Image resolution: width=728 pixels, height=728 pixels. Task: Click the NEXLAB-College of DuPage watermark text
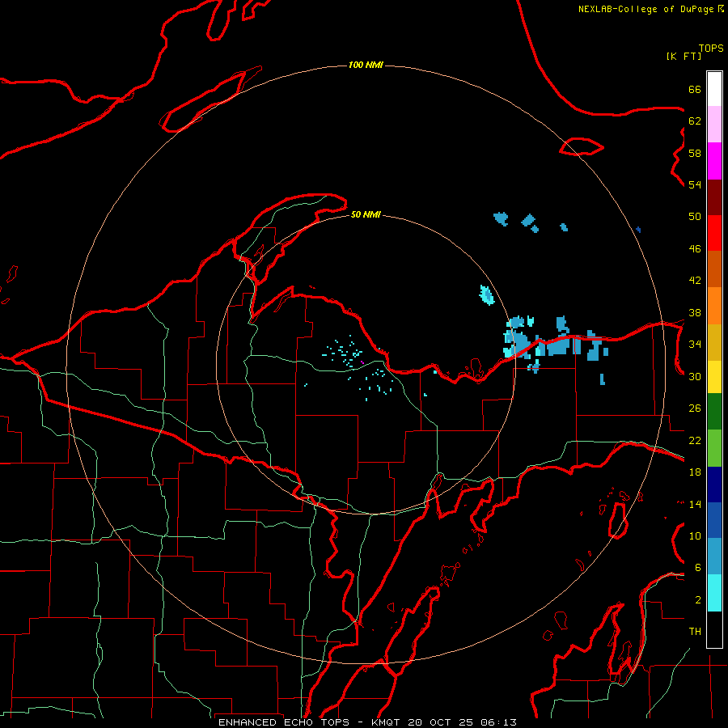645,9
